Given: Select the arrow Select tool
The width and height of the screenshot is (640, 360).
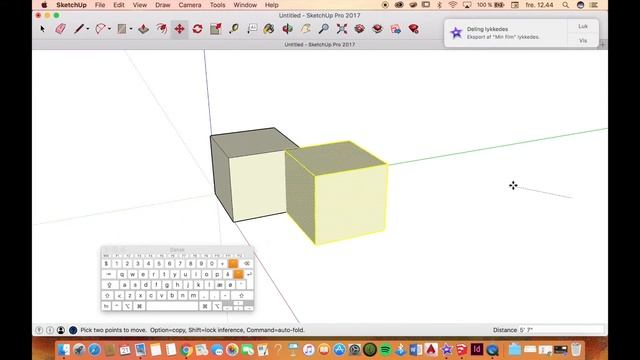Looking at the screenshot, I should 42,29.
